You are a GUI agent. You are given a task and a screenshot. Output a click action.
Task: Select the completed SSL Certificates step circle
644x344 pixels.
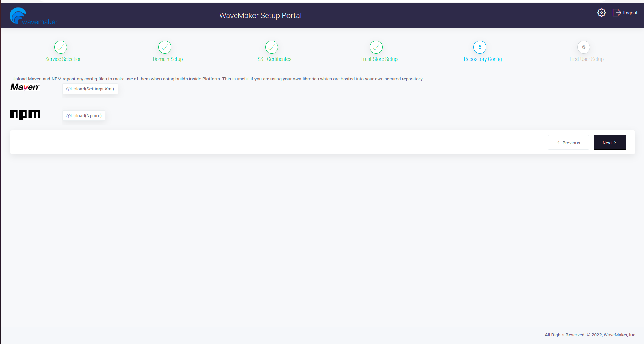click(x=272, y=47)
